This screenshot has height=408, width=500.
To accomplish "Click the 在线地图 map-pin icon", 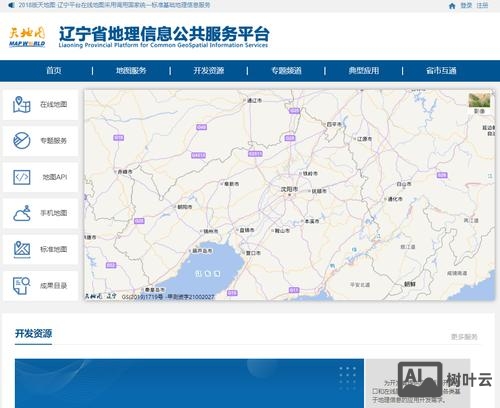I will tap(22, 104).
